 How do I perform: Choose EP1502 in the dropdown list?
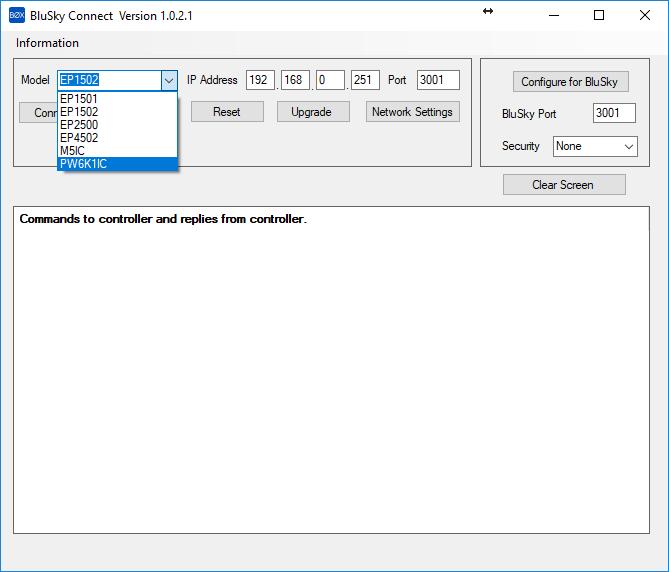tap(79, 112)
